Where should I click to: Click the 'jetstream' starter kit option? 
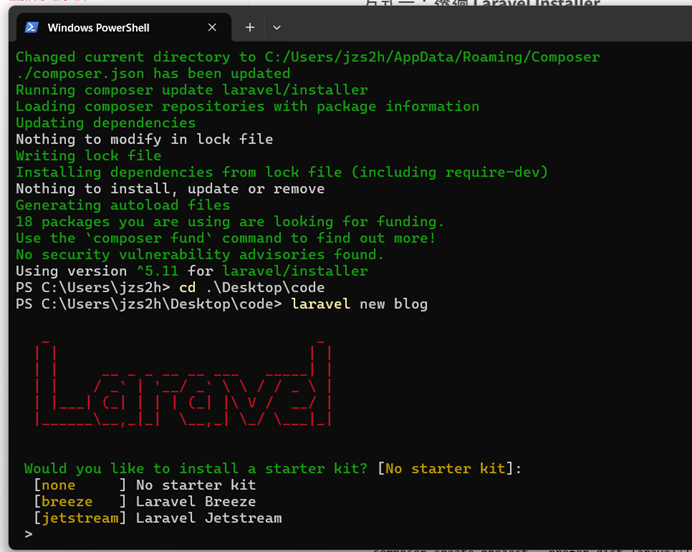click(80, 518)
